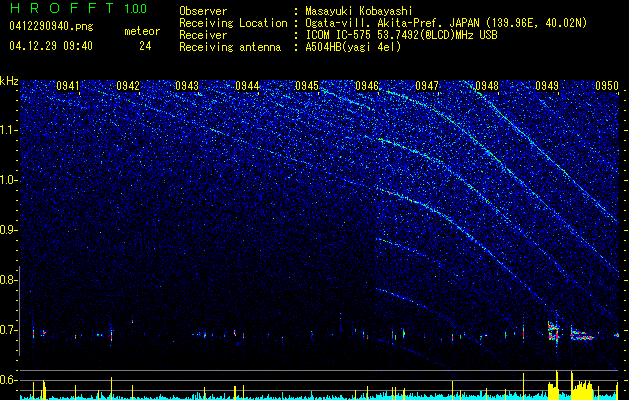Click the Ogata-vill. Akita-Pref. JAPAN location text
Viewport: 629px width, 400px height.
446,23
